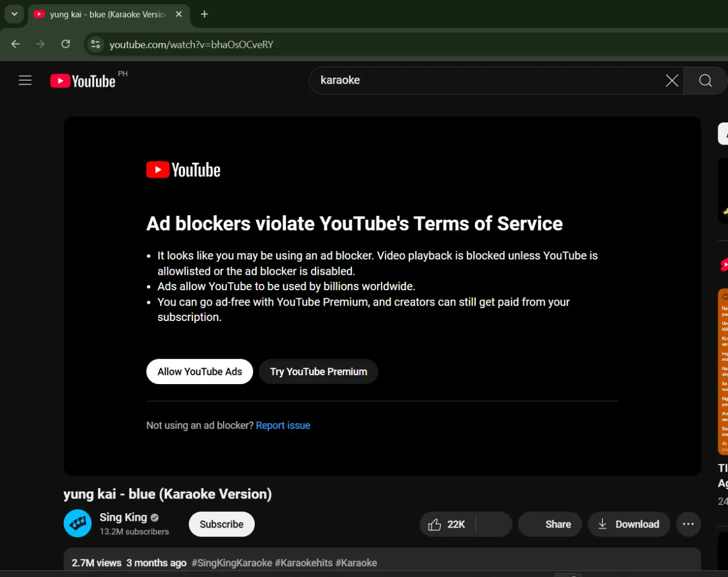Screen dimensions: 728x577
Task: Open the Sing King channel avatar
Action: coord(78,524)
